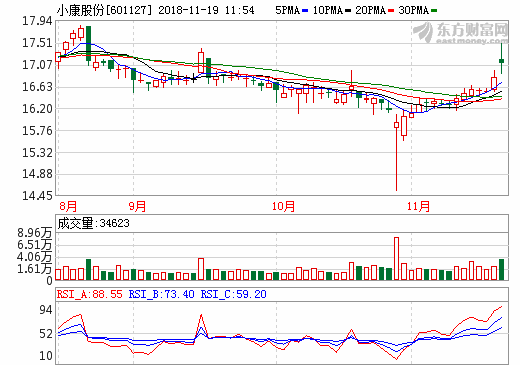Click the 14.45 price axis label
Viewport: 520px width, 365px height.
coord(37,196)
